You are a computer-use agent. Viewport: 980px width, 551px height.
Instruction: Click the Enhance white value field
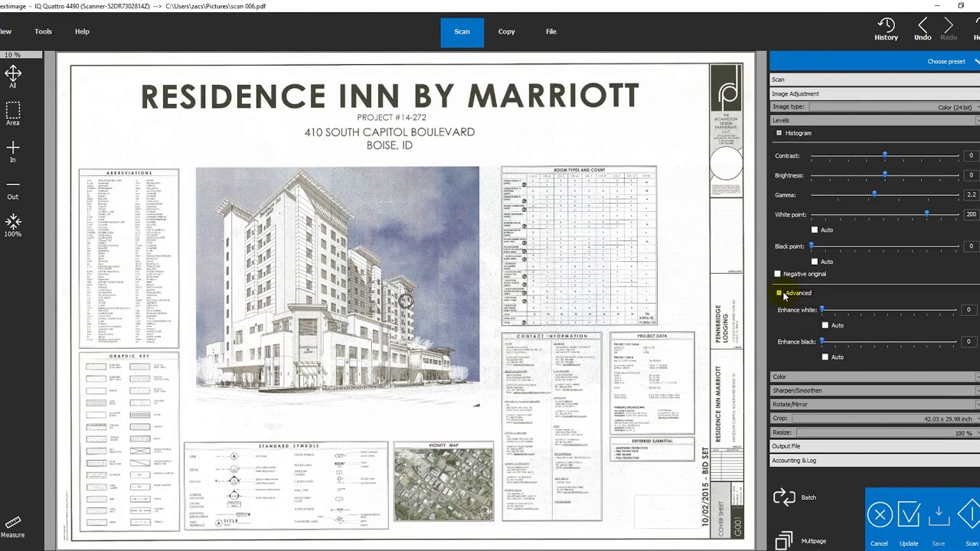pyautogui.click(x=969, y=310)
